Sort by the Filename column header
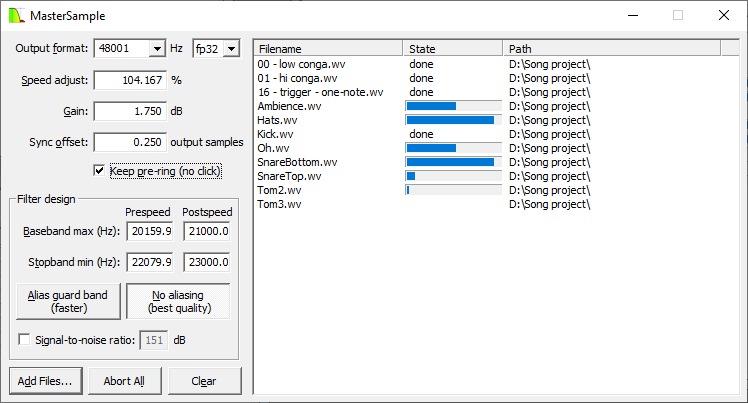 pos(328,49)
